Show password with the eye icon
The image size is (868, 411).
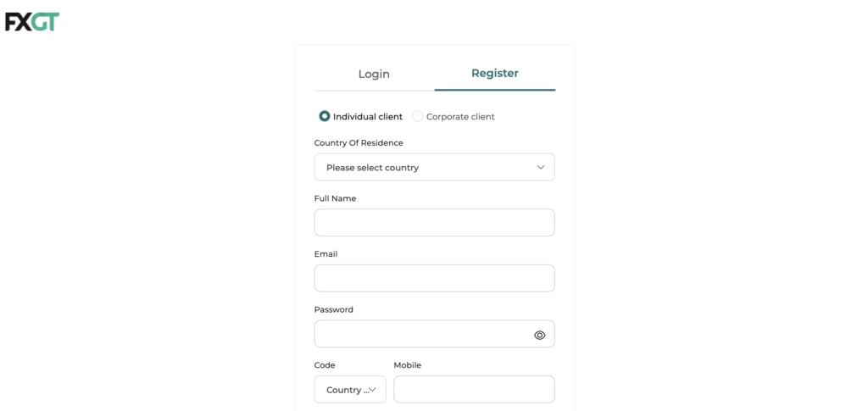tap(540, 335)
